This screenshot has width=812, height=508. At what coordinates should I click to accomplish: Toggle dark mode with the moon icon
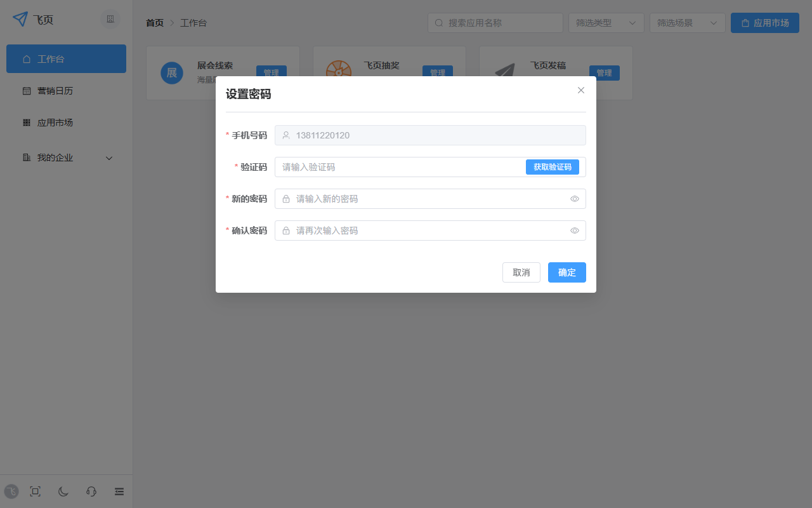pyautogui.click(x=63, y=491)
